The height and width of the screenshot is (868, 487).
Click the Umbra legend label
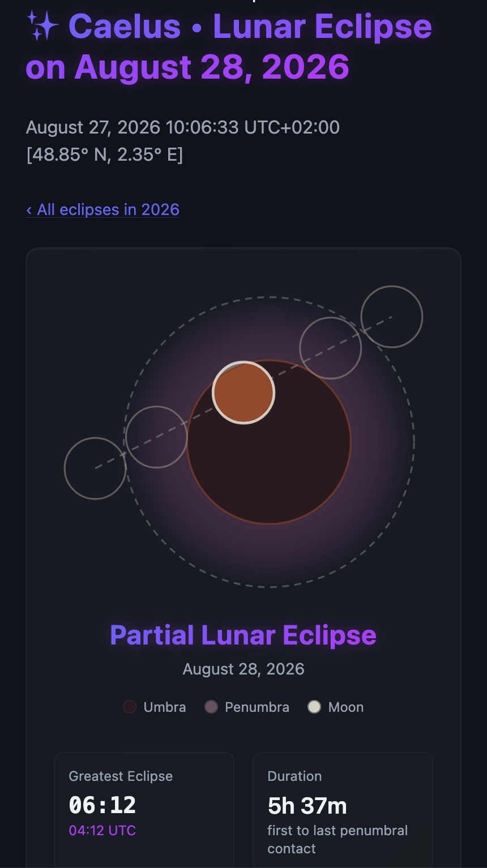tap(165, 707)
